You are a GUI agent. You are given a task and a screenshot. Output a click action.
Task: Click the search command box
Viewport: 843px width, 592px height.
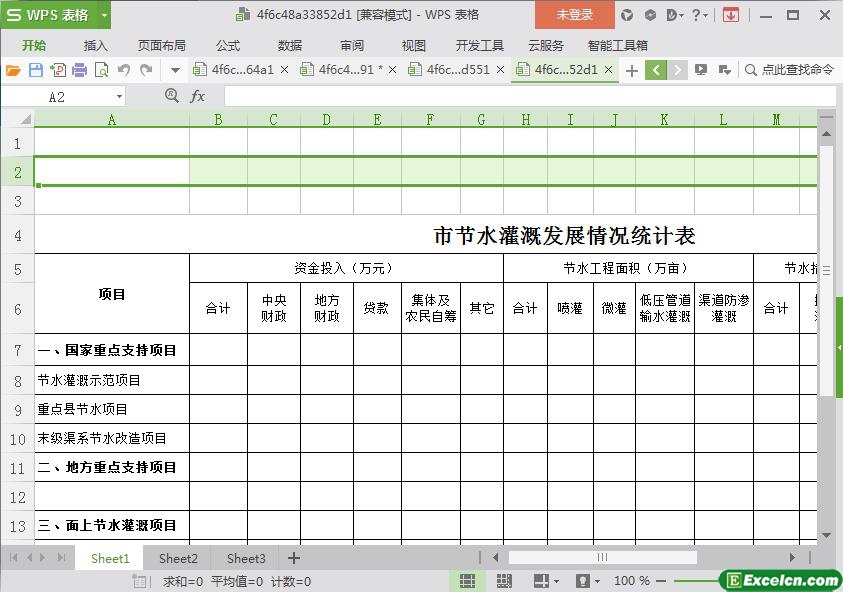pos(789,69)
